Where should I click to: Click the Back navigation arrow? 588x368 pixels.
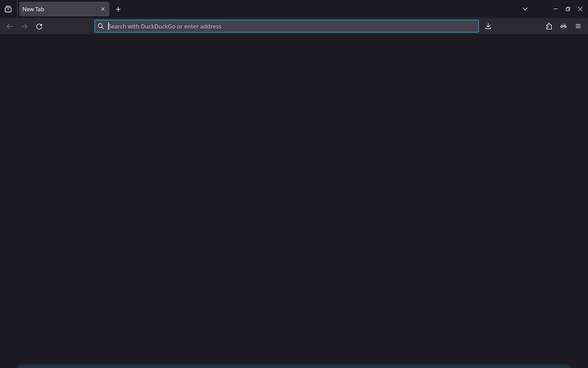click(10, 26)
